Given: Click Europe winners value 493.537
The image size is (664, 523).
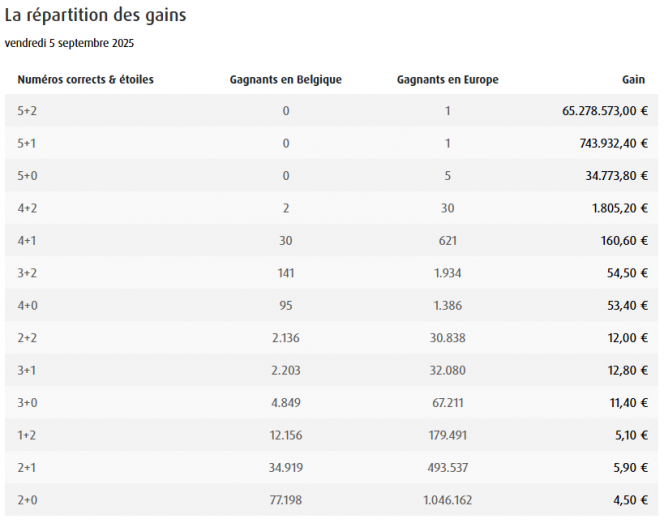Looking at the screenshot, I should (x=447, y=468).
